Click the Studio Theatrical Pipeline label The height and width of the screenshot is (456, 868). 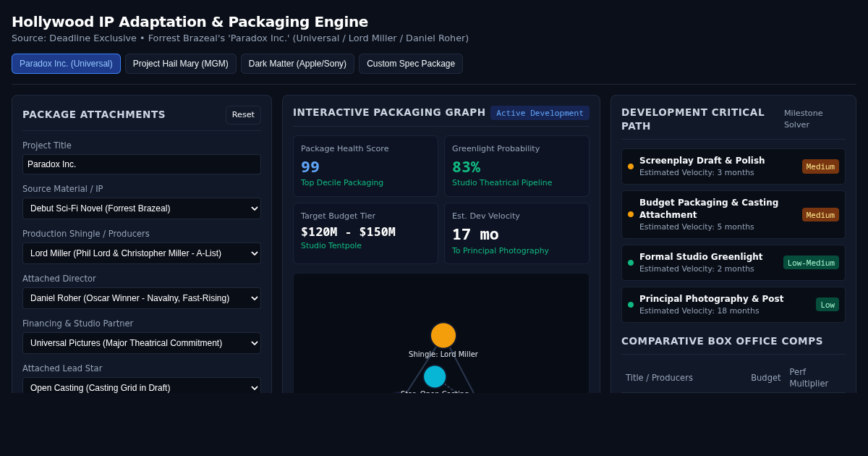pos(502,182)
